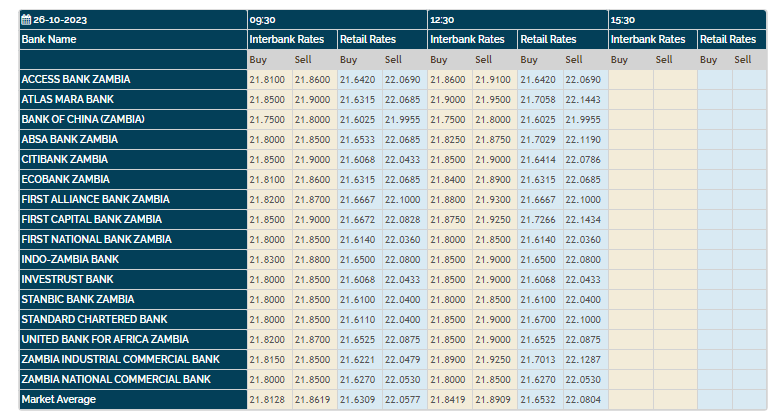Click Zambia National Commercial 09:30 retail sell 22.0530
The height and width of the screenshot is (420, 777).
[x=402, y=380]
